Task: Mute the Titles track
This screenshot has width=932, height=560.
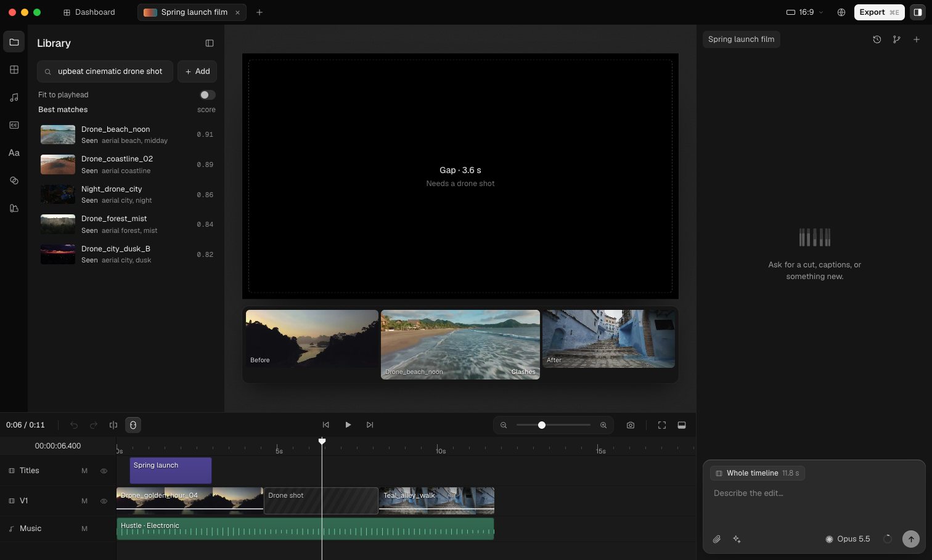Action: click(84, 471)
